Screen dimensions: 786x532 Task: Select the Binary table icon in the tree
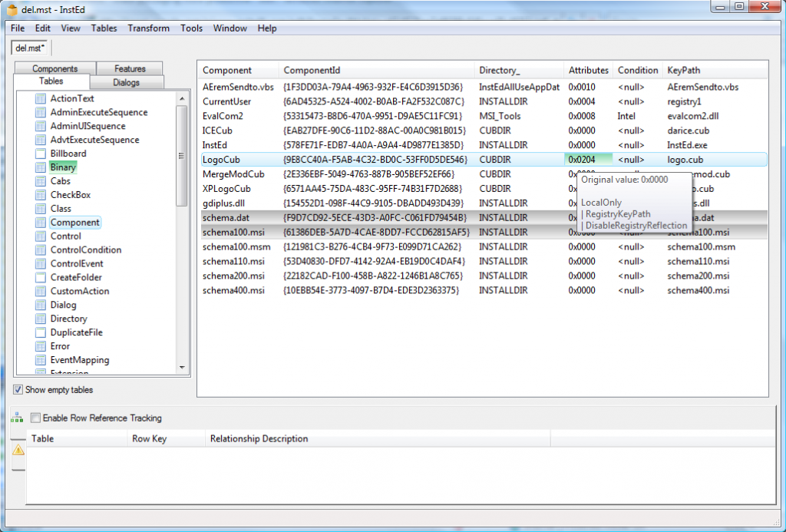click(x=40, y=167)
